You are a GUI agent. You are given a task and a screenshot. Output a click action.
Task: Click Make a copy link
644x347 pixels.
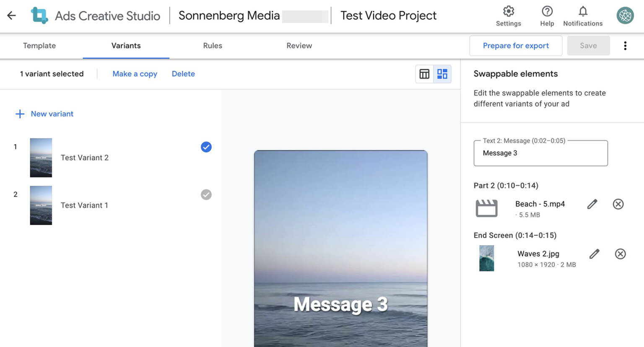(135, 74)
